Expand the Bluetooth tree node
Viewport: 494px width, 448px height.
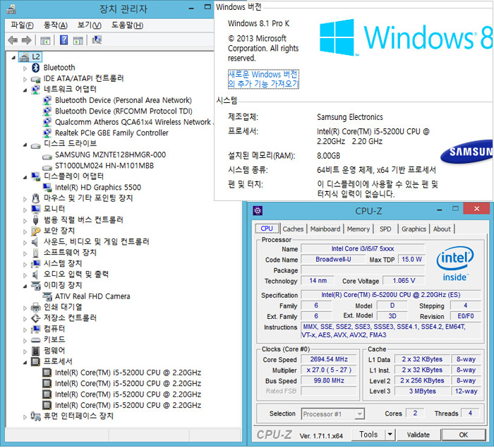pos(25,68)
